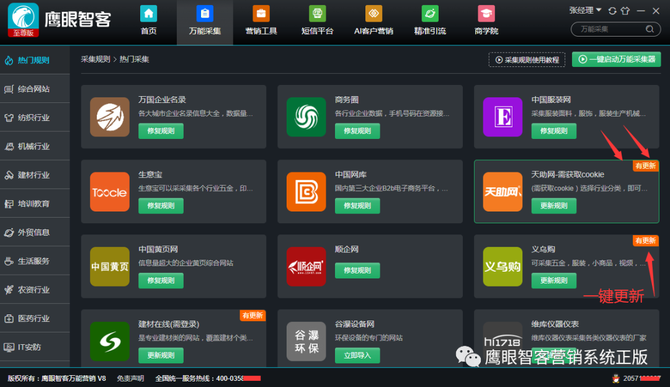Click 修复规则 under 顺企网
The height and width of the screenshot is (387, 670).
(357, 270)
